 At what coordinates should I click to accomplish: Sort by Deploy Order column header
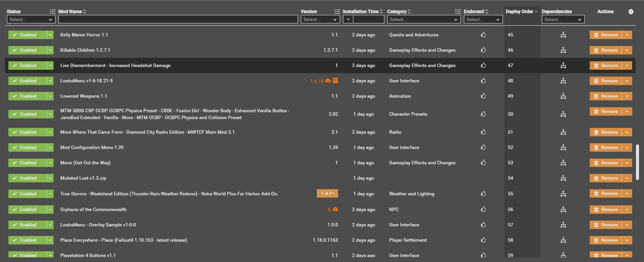point(521,11)
